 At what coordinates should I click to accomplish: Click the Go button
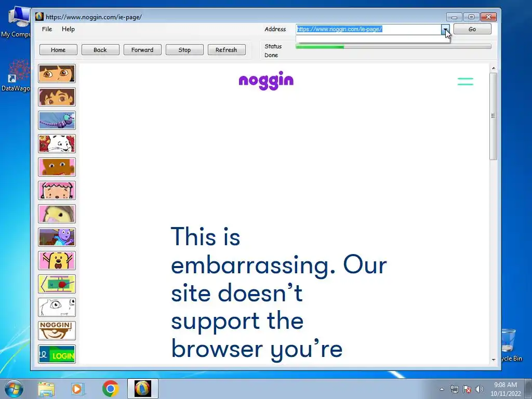point(472,29)
